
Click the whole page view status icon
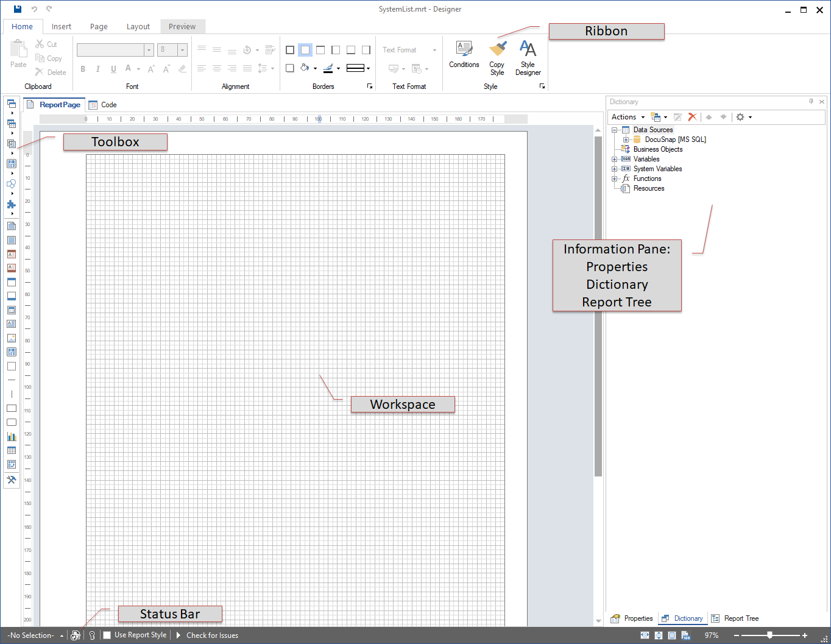[672, 635]
